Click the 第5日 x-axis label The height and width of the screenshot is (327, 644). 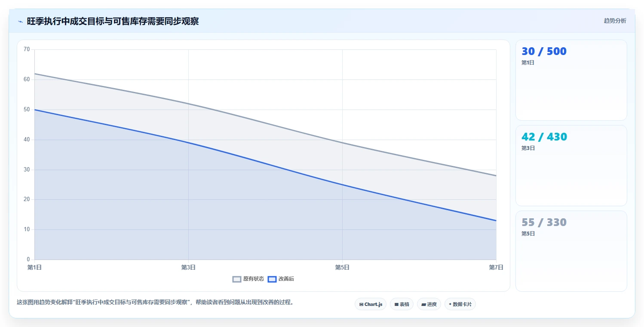(x=342, y=267)
